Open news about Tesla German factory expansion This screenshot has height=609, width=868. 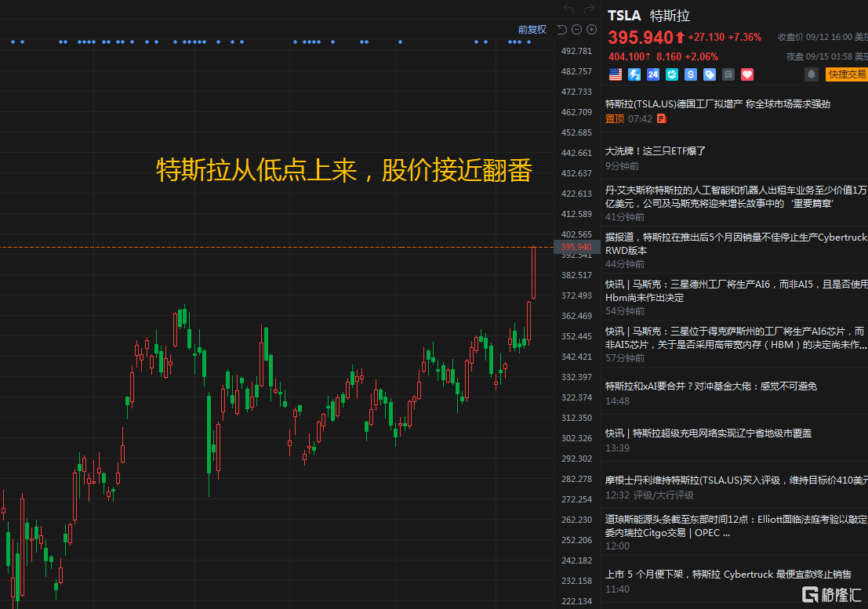pyautogui.click(x=717, y=104)
